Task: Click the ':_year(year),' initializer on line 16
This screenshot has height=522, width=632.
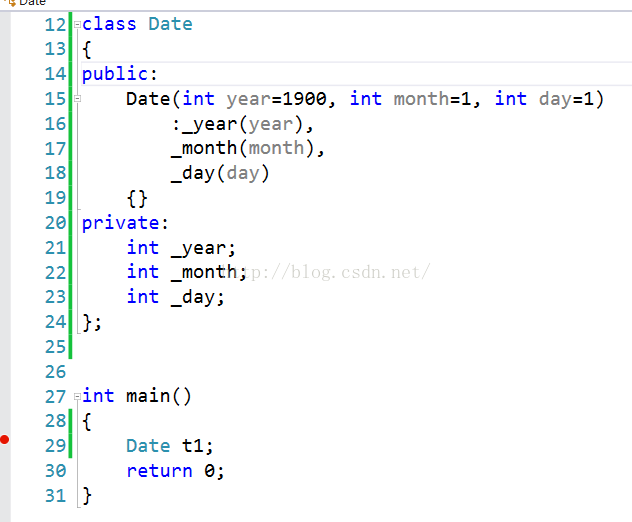Action: [x=242, y=125]
